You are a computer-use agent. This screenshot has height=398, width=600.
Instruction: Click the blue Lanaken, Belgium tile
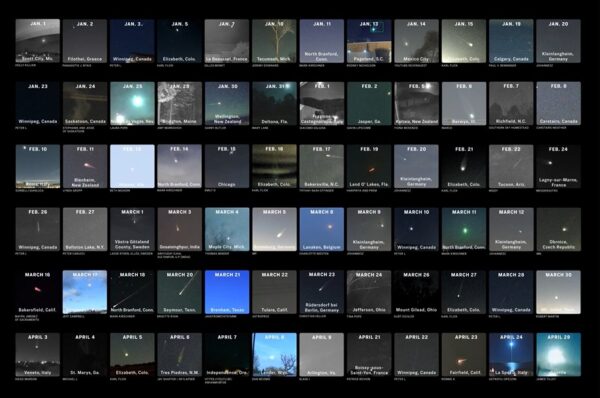coord(322,229)
